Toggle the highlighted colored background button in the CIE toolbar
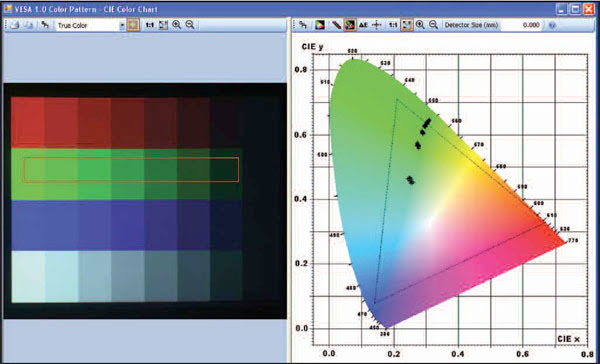This screenshot has height=364, width=600. click(349, 25)
